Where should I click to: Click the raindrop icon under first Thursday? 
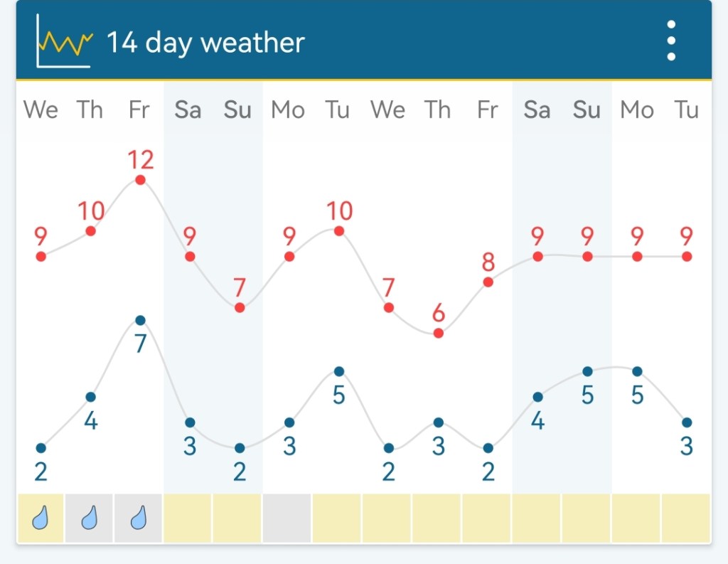coord(90,518)
